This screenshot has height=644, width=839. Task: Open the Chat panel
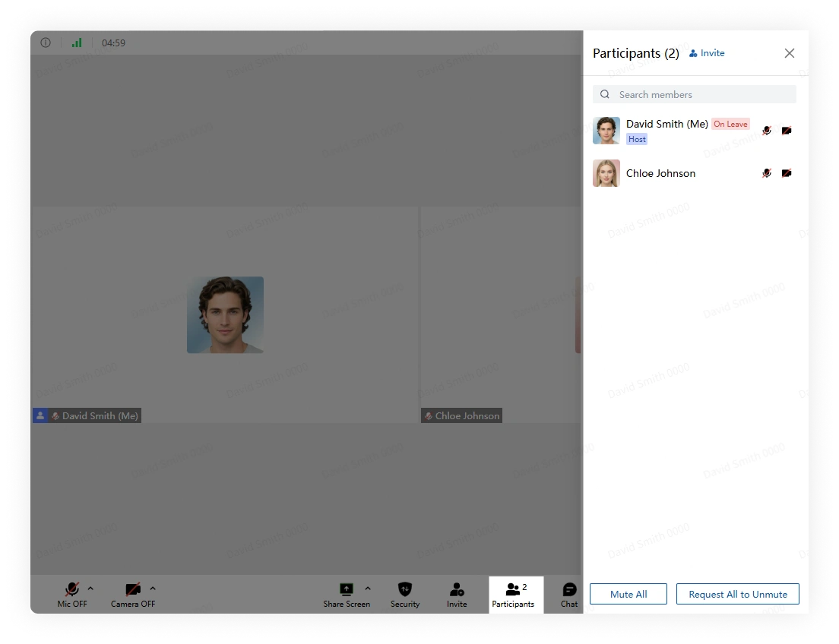point(569,595)
